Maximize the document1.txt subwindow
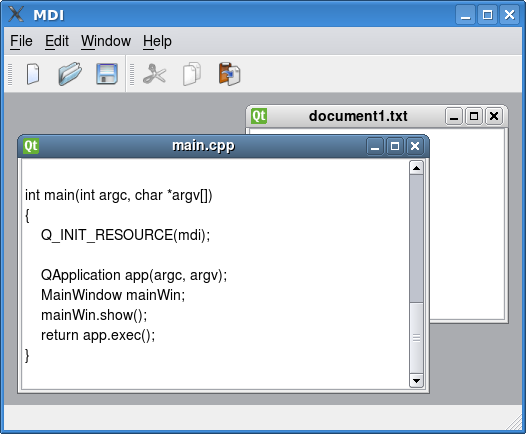Image resolution: width=526 pixels, height=434 pixels. [x=474, y=116]
